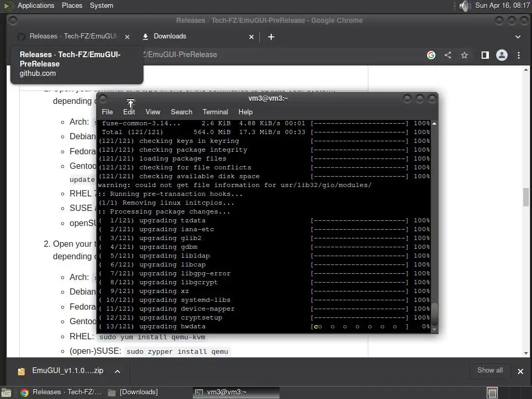Click Chrome page scroll up arrow

[x=526, y=70]
